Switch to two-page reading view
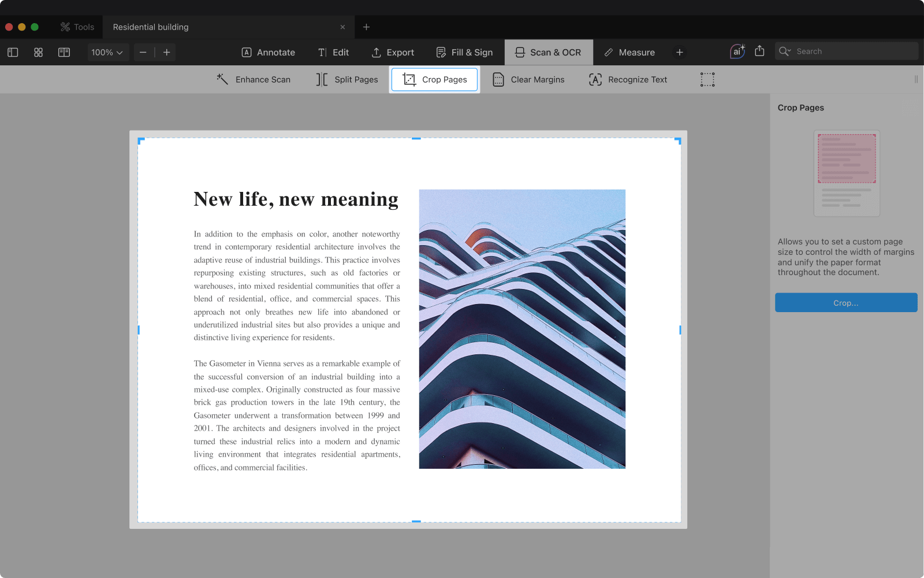 pos(64,53)
